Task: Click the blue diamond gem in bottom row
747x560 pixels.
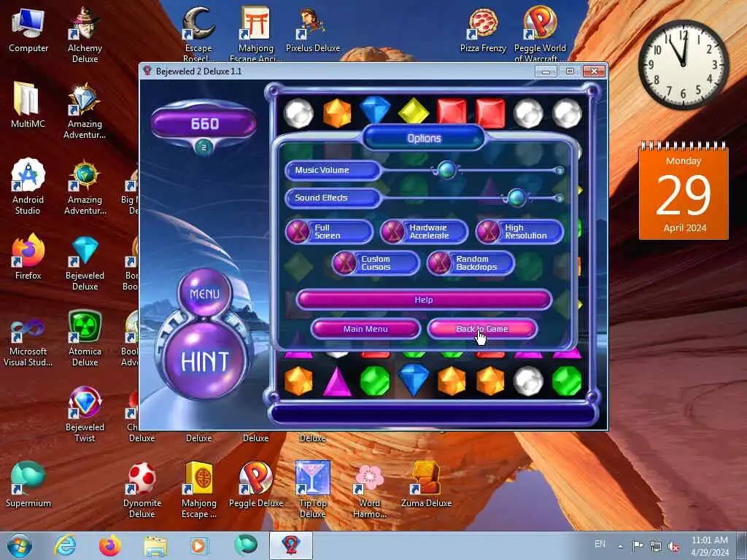Action: [413, 380]
